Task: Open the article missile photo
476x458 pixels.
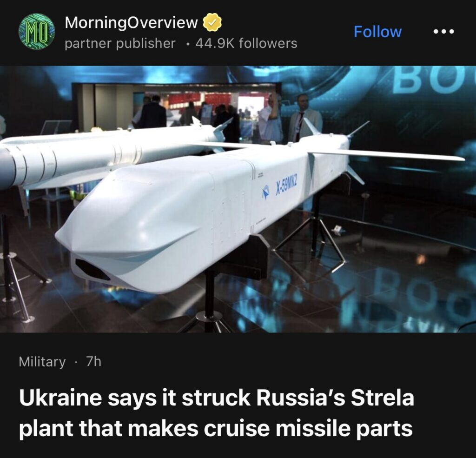Action: click(238, 199)
